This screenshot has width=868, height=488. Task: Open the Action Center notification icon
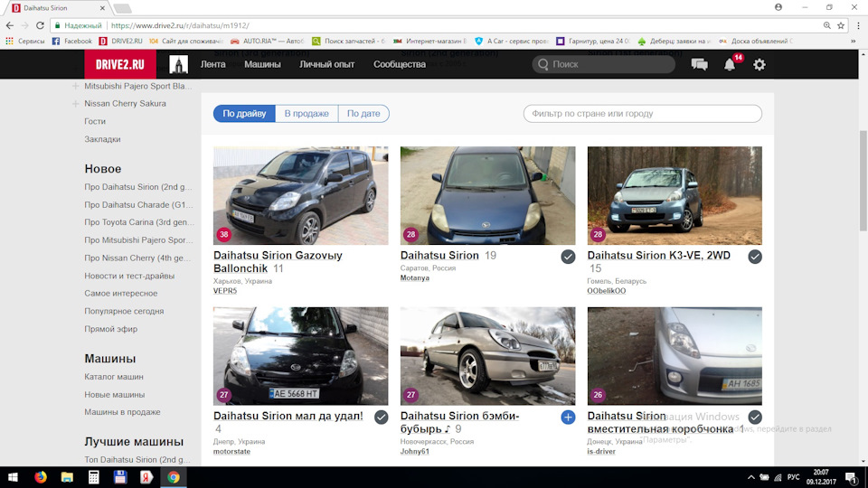(x=852, y=477)
